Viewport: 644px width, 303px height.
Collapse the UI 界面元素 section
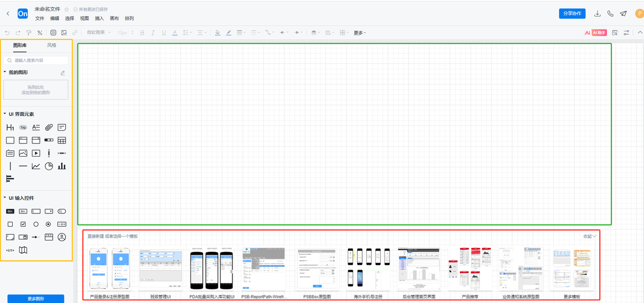(5, 114)
